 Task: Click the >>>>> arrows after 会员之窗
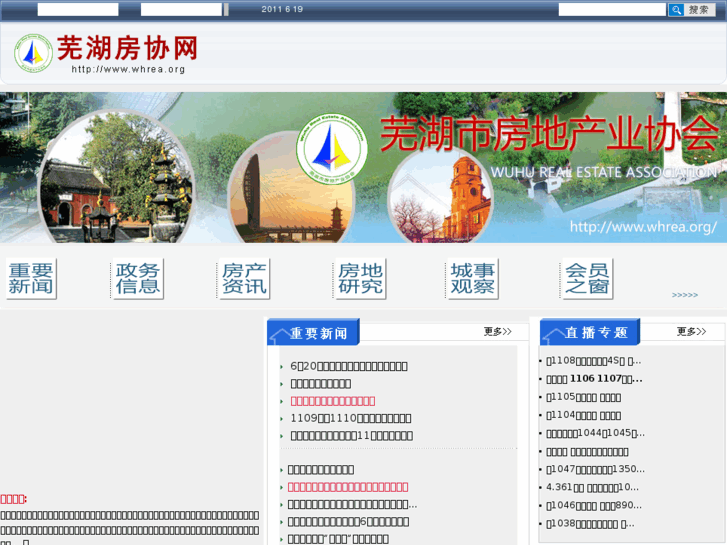pyautogui.click(x=685, y=295)
